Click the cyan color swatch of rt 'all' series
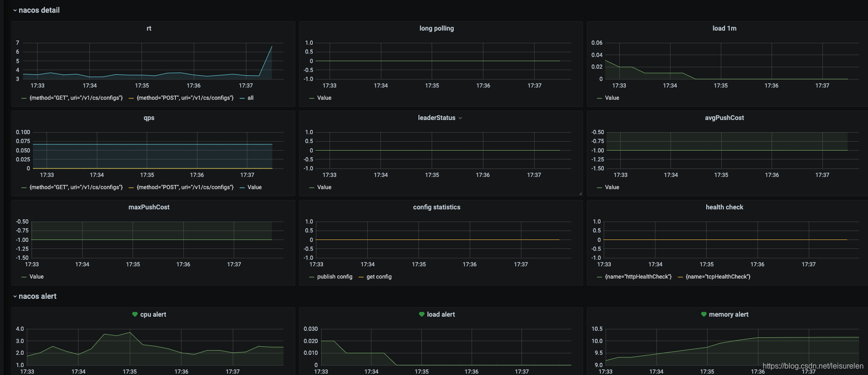Image resolution: width=868 pixels, height=375 pixels. tap(242, 98)
